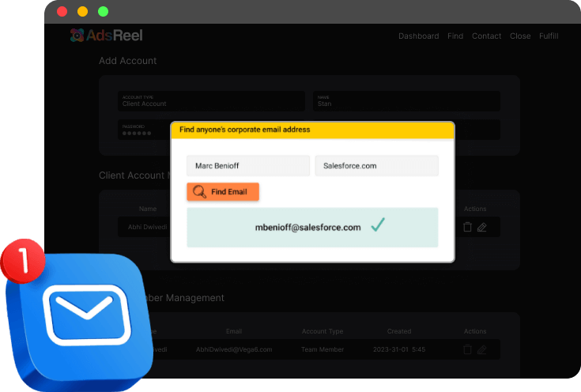Click the Abhi Dwivedi name cell
This screenshot has height=392, width=581.
click(148, 227)
